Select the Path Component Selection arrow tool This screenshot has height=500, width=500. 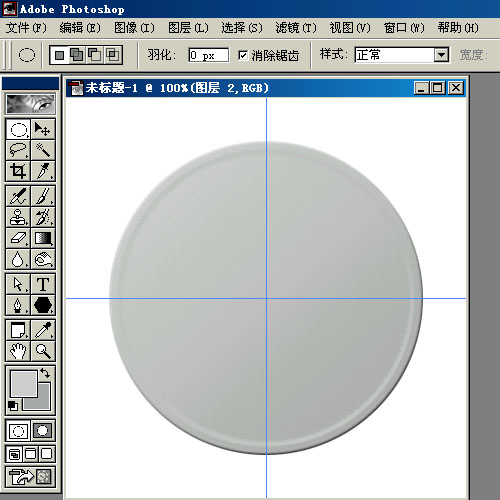[x=18, y=284]
